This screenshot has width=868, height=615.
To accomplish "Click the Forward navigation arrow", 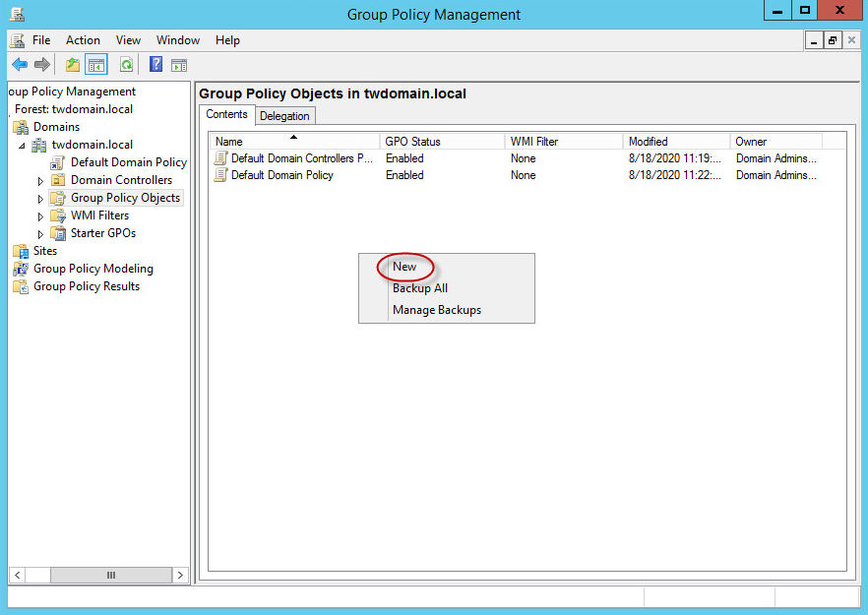I will [x=42, y=64].
